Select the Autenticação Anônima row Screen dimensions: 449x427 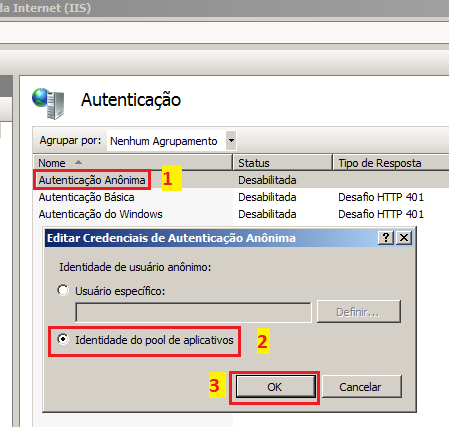(x=241, y=180)
